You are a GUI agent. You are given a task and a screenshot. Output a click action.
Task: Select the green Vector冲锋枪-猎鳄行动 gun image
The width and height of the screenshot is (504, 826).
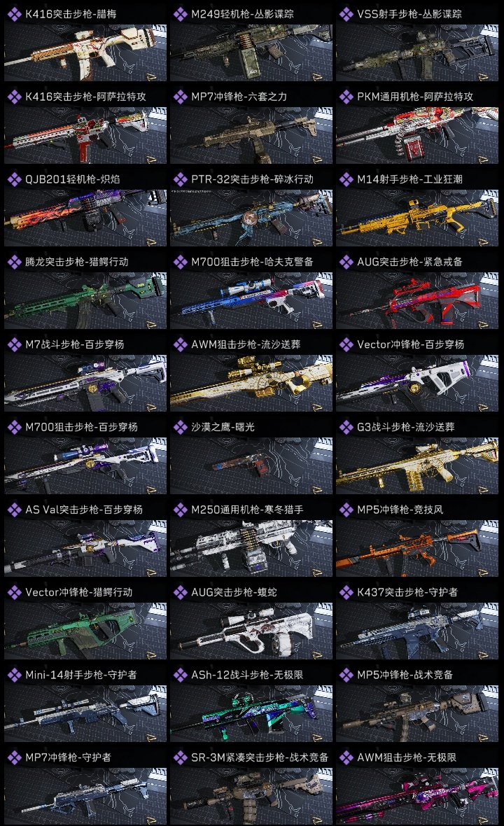click(x=85, y=631)
